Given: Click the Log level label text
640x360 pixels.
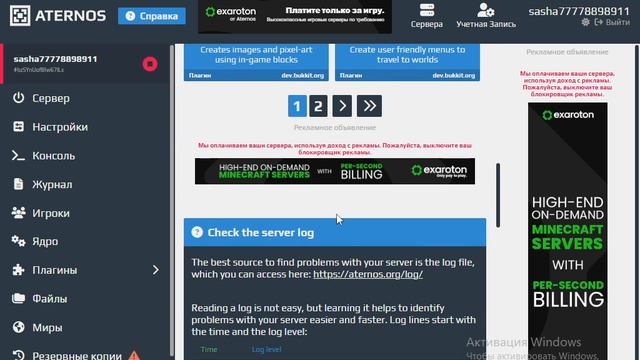Looking at the screenshot, I should tap(267, 349).
